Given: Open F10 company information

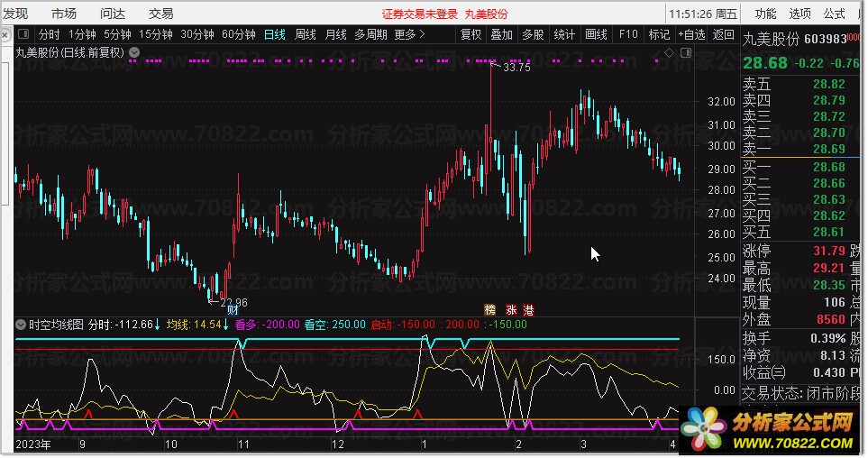Looking at the screenshot, I should click(628, 34).
